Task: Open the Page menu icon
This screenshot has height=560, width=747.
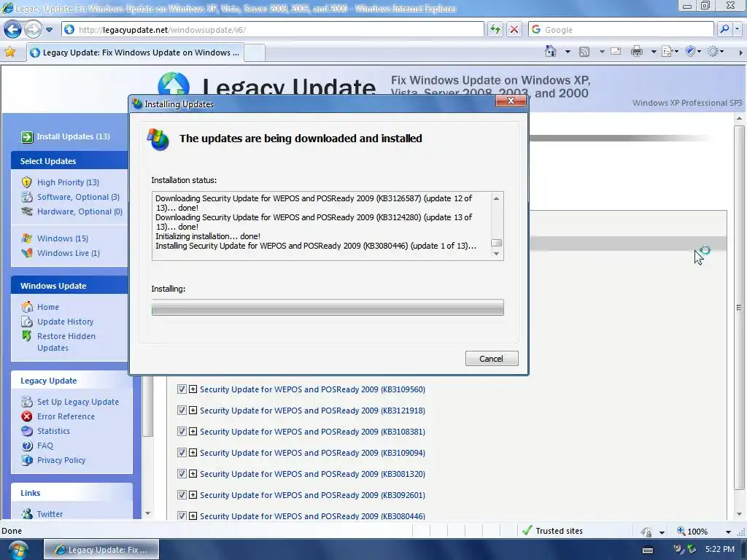Action: (x=670, y=52)
